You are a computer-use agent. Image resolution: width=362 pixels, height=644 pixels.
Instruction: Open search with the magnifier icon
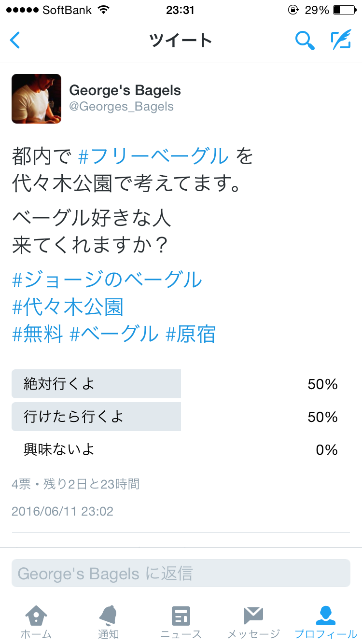[x=305, y=41]
